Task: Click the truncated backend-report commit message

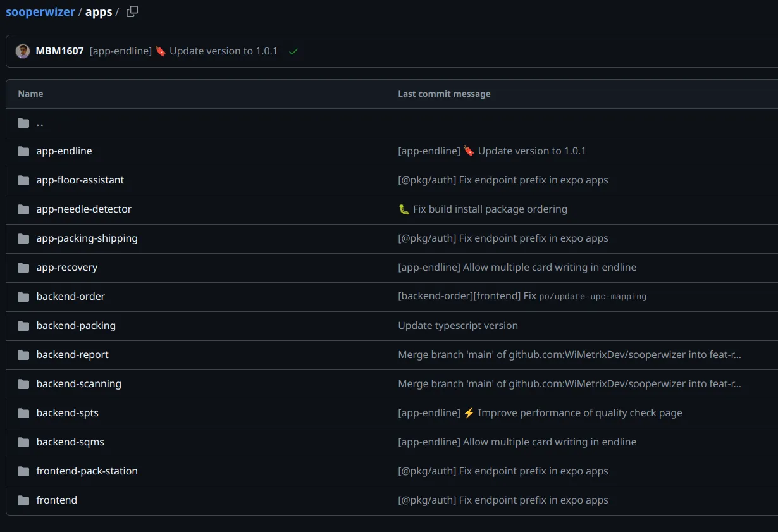Action: (569, 354)
